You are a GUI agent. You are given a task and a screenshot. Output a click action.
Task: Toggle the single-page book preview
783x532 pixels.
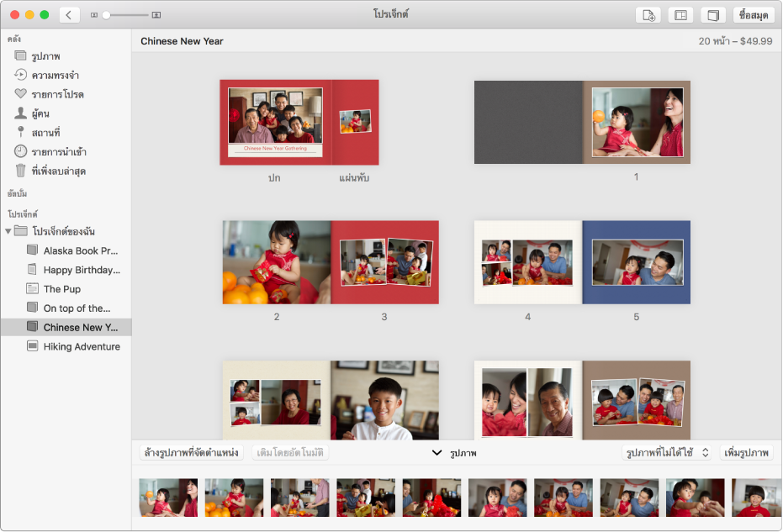click(712, 14)
